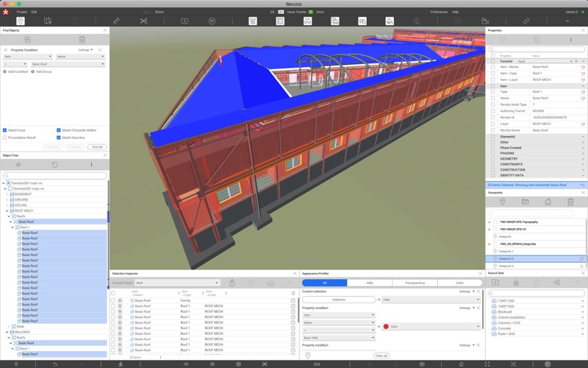Click the reset arrow icon in Object Tree
The height and width of the screenshot is (368, 588).
coord(54,165)
